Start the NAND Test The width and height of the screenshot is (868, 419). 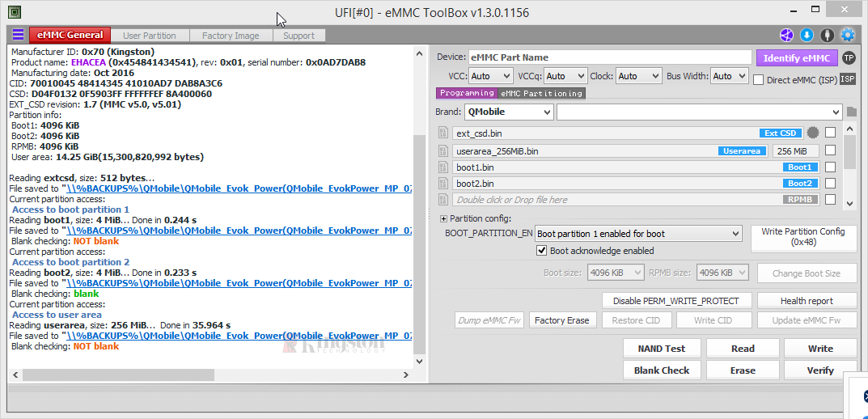(662, 348)
